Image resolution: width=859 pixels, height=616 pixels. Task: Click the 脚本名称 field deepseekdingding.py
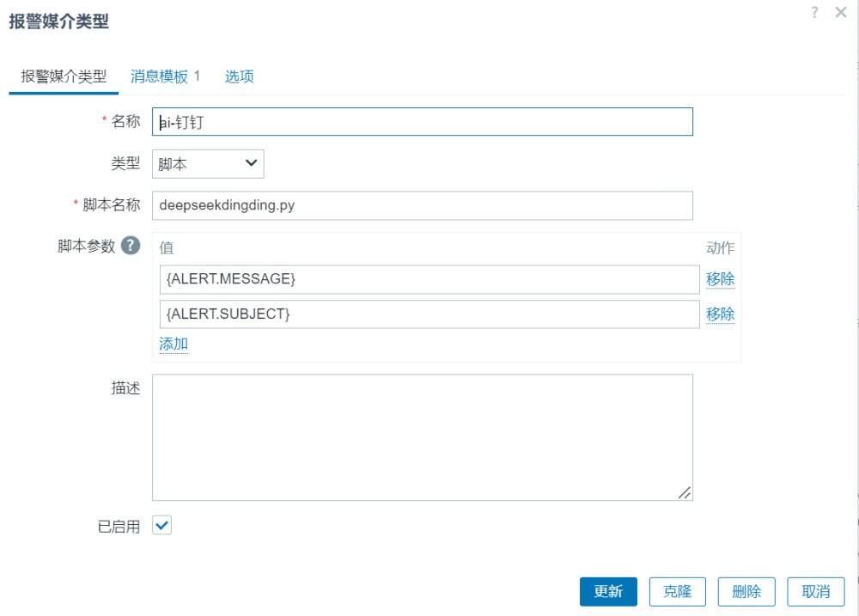pos(423,205)
